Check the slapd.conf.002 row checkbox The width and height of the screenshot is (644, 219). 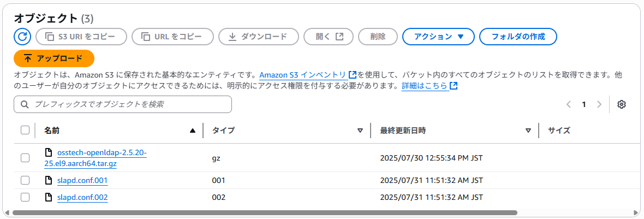[25, 197]
